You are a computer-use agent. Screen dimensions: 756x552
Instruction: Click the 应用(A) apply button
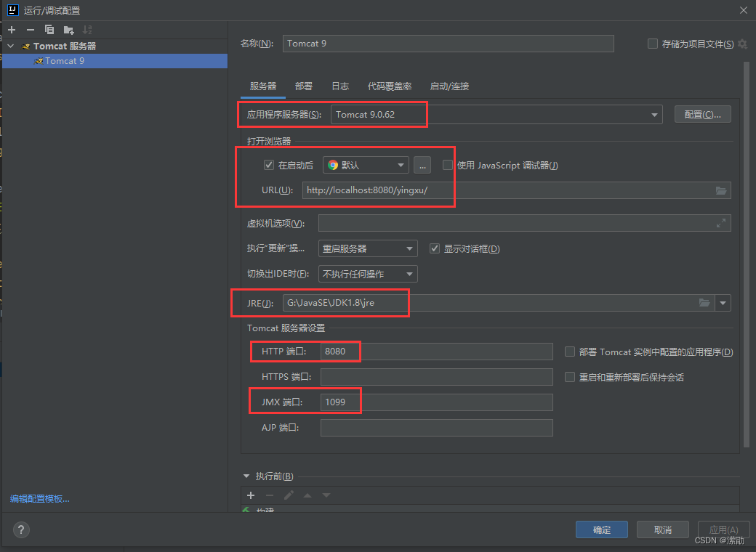[723, 529]
